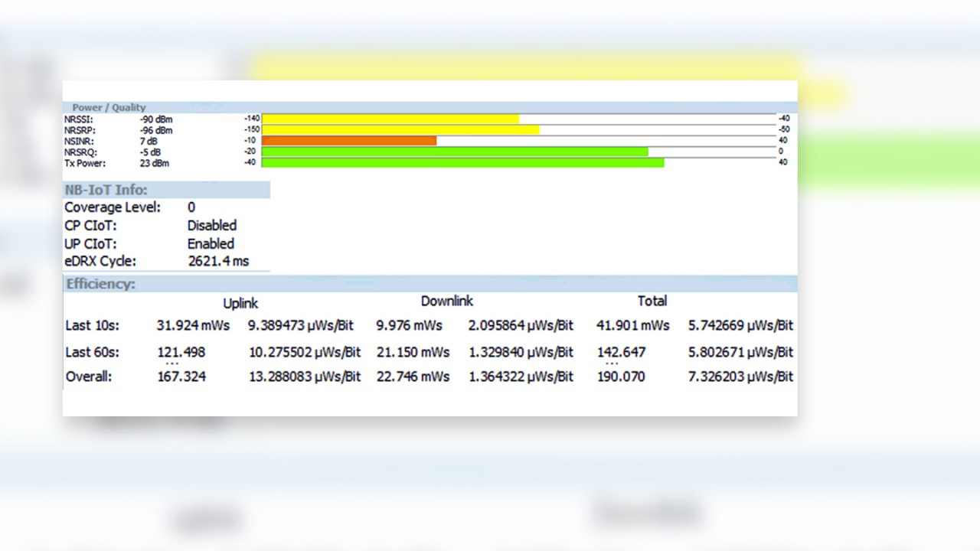
Task: Click the Coverage Level value 0
Action: coord(191,207)
